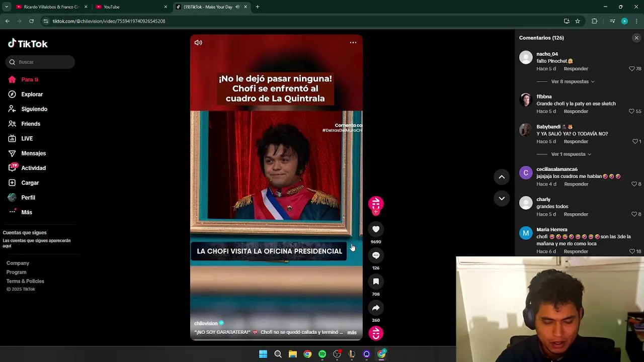The image size is (644, 362).
Task: Open Chrome from the taskbar
Action: [x=307, y=354]
